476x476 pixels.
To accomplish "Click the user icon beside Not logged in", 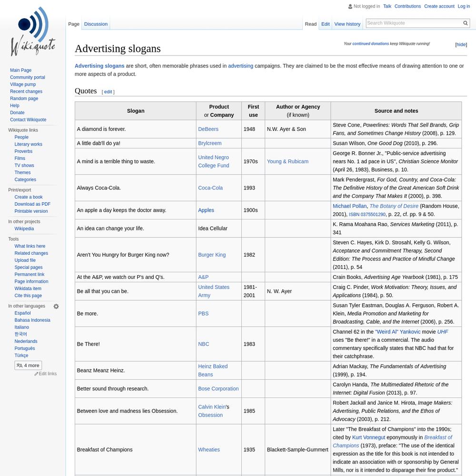I will (350, 6).
